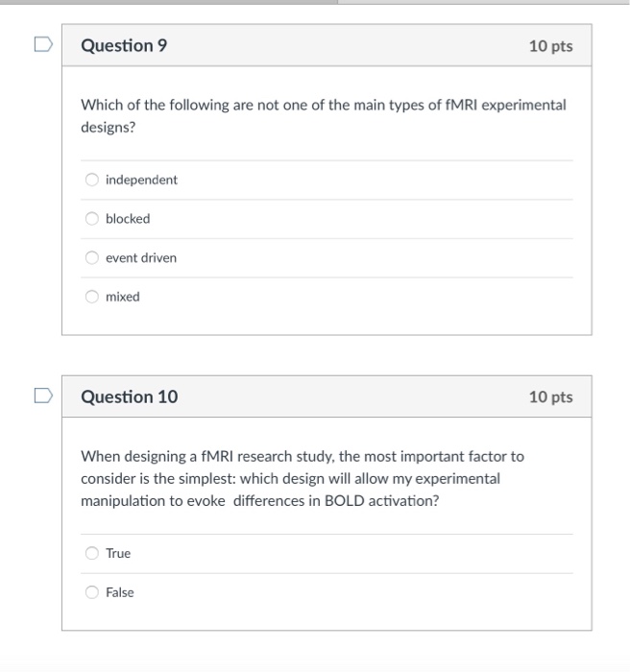Click the 10 pts label of Question 9
The height and width of the screenshot is (672, 630).
point(550,46)
